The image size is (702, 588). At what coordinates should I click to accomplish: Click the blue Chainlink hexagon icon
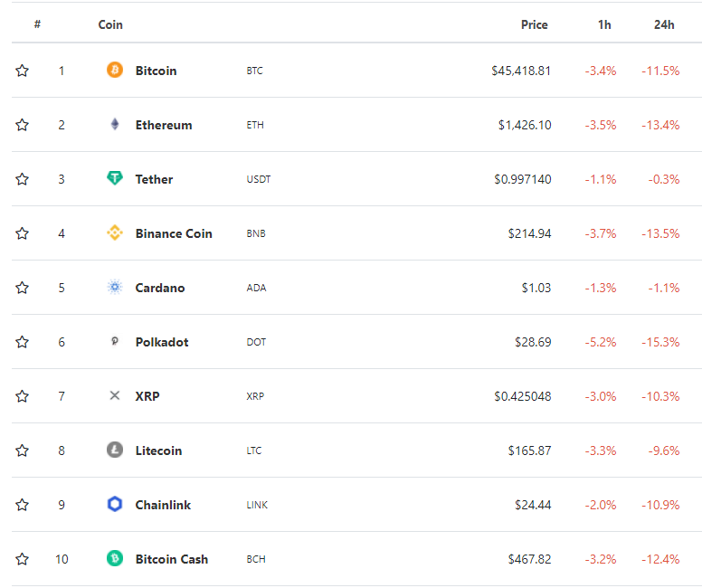115,504
